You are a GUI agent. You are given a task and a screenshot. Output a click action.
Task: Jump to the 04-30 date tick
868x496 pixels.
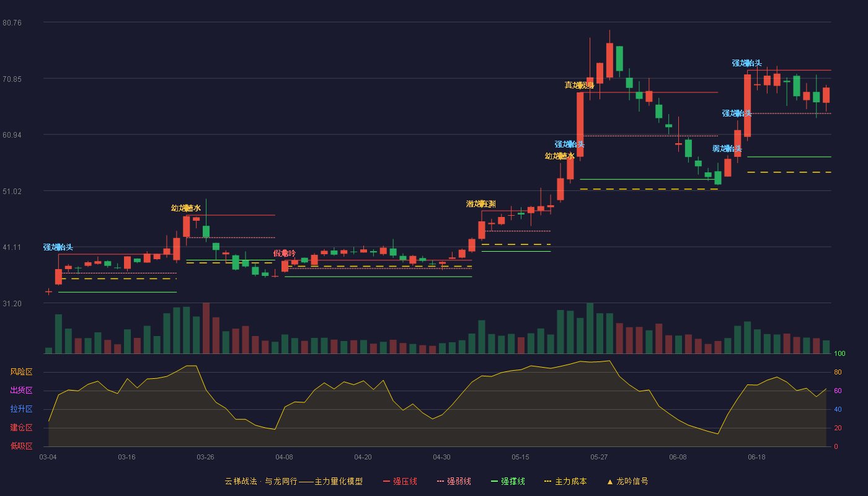(x=442, y=457)
